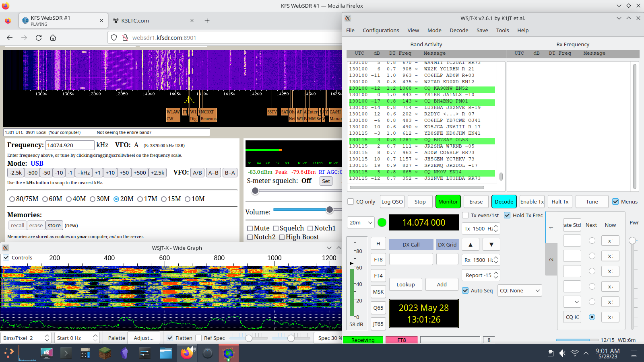Change the Start 0 Hz spinner
The image size is (644, 362).
(x=77, y=338)
